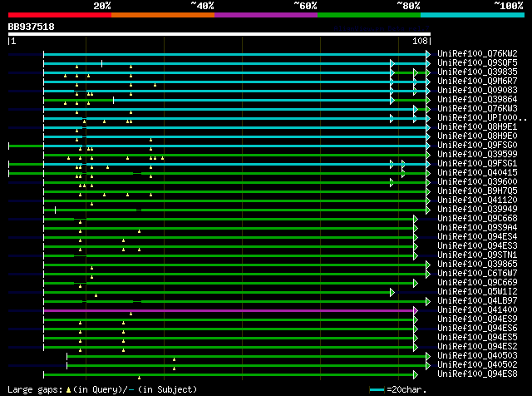Image resolution: width=532 pixels, height=396 pixels.
Task: Click the purple ~60% segment of the color scale
Action: (x=266, y=15)
